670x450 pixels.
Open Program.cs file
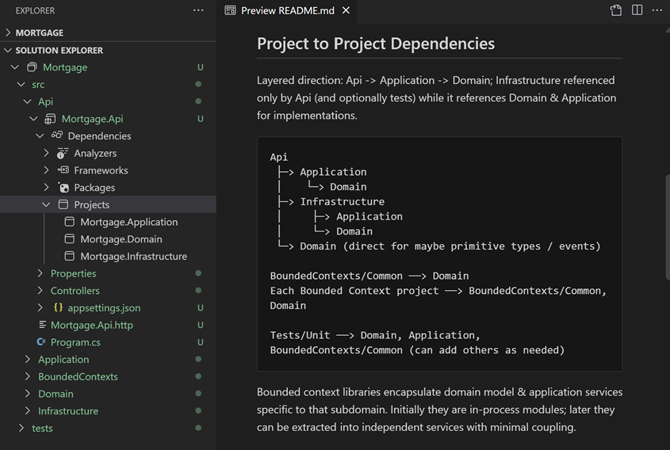76,342
